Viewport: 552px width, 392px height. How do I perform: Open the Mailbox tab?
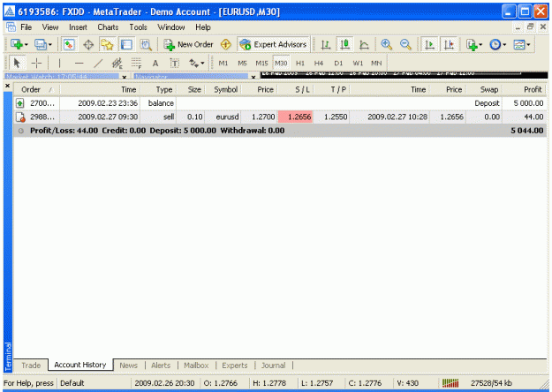pos(196,366)
